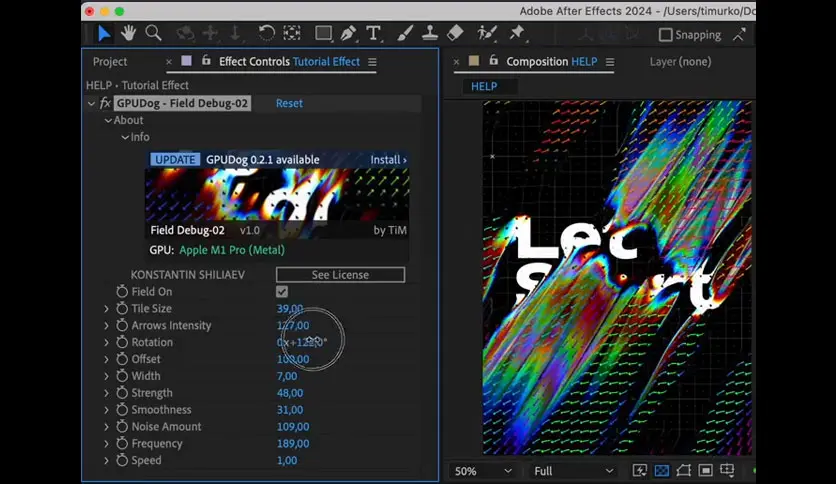Open the Full resolution dropdown
Viewport: 836px width, 484px height.
574,471
